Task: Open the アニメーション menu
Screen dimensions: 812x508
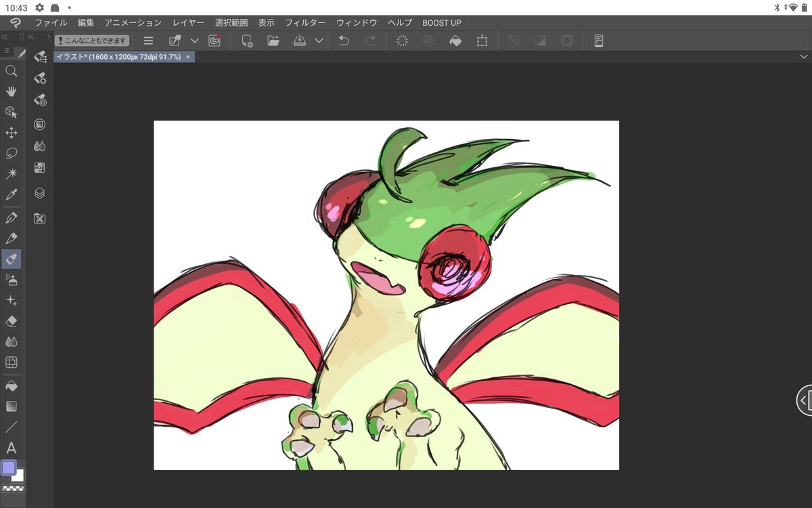Action: pyautogui.click(x=133, y=22)
